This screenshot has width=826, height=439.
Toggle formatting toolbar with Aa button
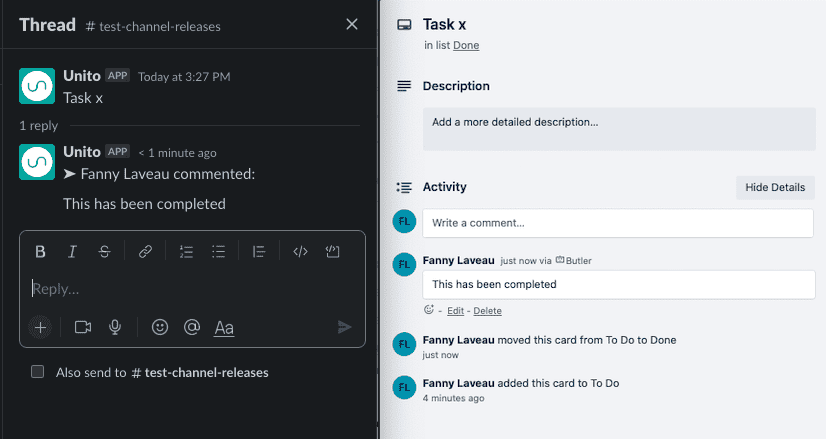224,328
